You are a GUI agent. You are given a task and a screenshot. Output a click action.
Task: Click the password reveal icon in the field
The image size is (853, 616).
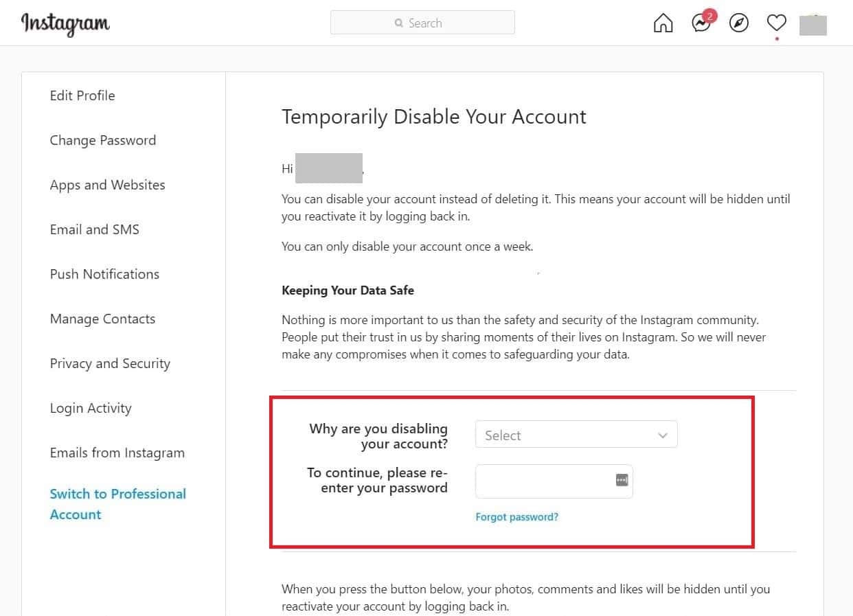click(x=621, y=479)
